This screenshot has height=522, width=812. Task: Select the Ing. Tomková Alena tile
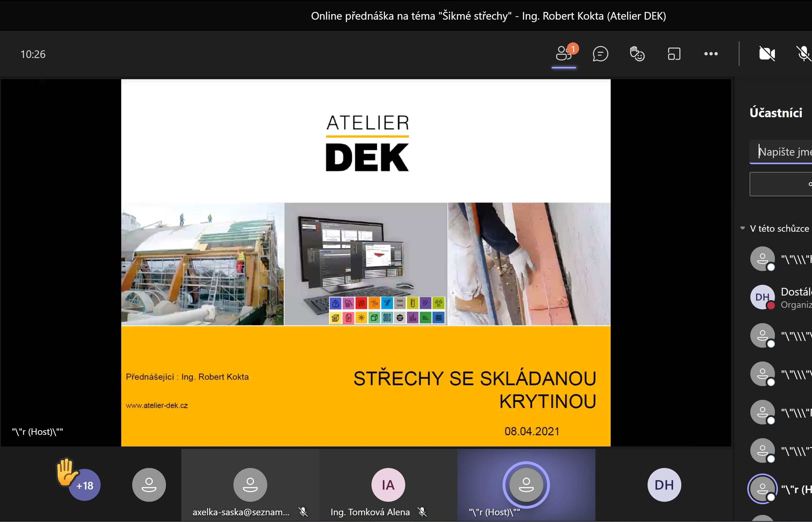click(388, 485)
